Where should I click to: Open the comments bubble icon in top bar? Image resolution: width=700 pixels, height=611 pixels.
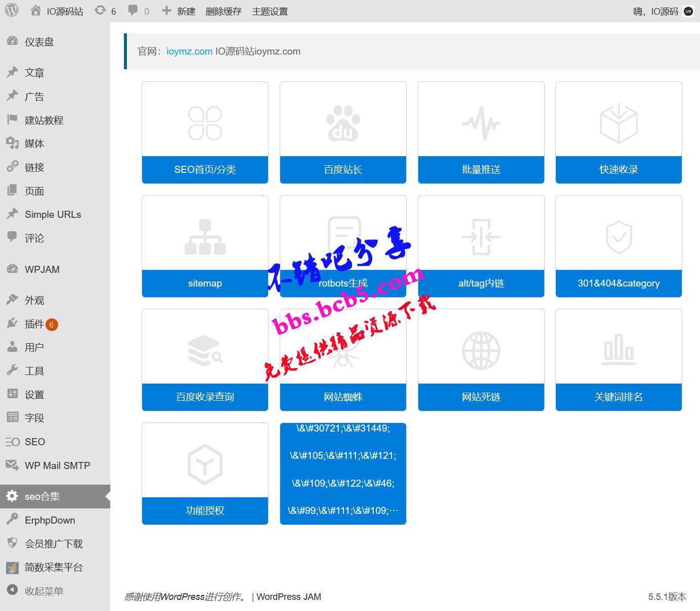click(133, 10)
